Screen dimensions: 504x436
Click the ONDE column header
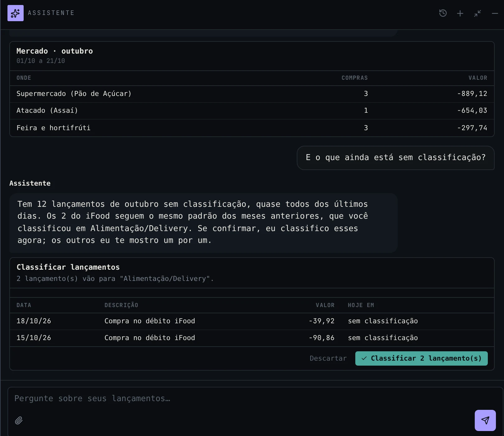[x=24, y=78]
